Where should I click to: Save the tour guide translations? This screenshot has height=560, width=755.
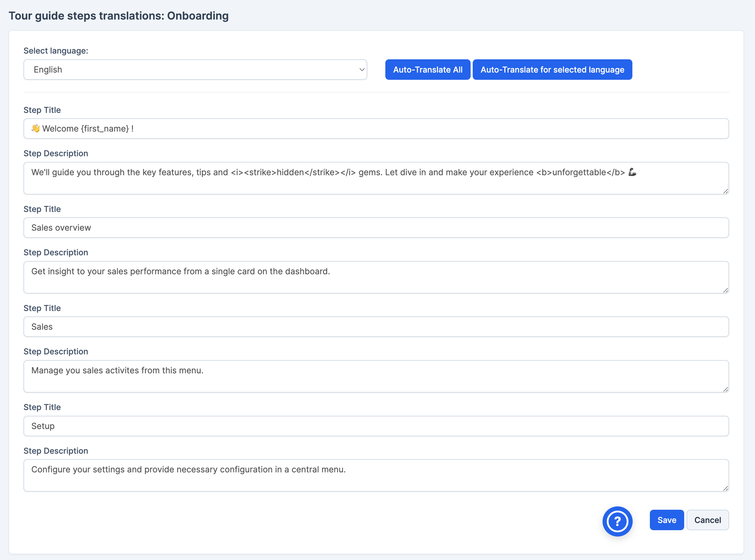666,520
